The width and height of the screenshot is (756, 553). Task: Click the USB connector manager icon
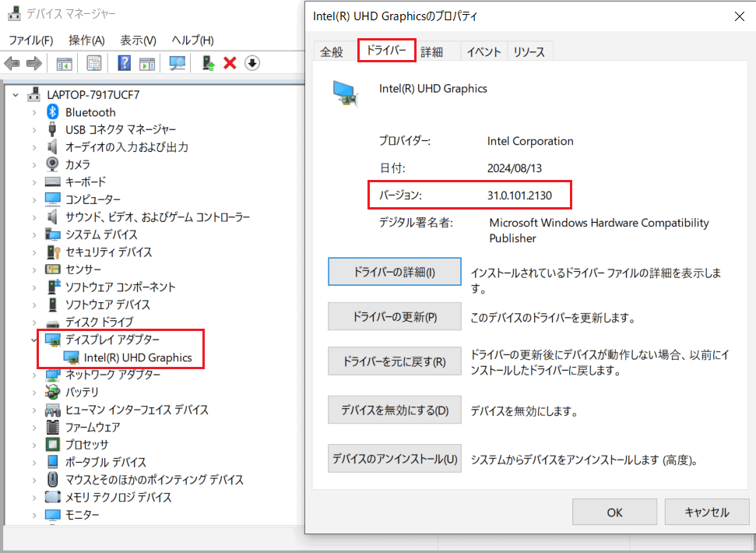pos(52,130)
